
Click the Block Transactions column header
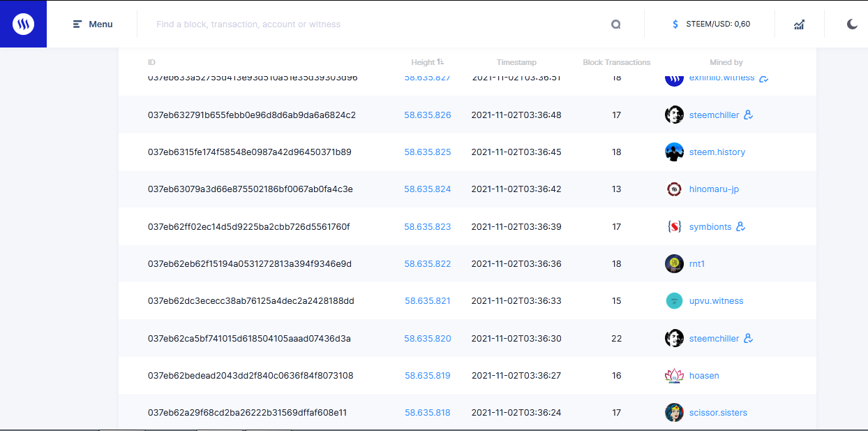click(617, 62)
